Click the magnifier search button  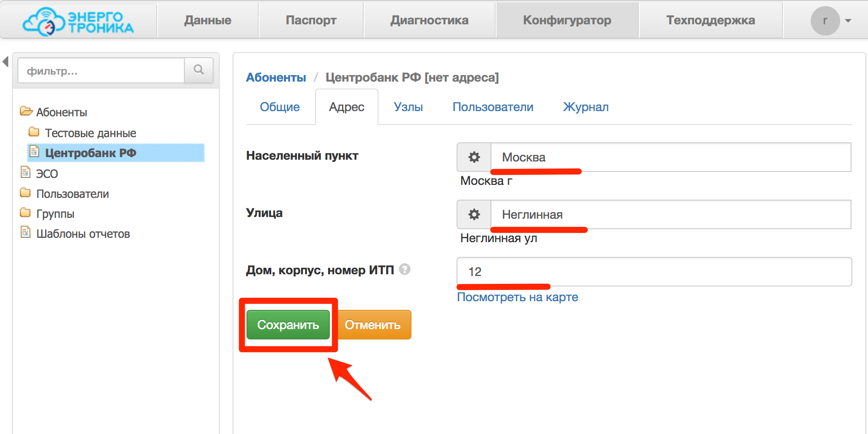tap(199, 70)
